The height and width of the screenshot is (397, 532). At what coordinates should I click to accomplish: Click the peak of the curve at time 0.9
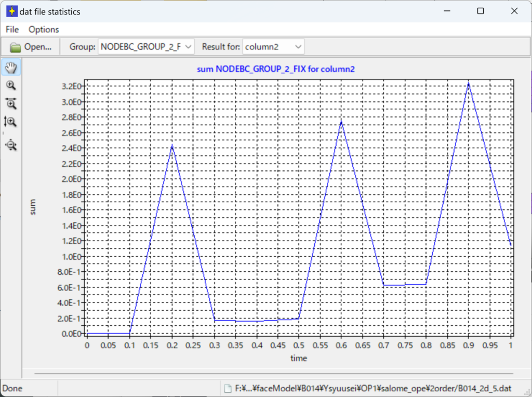click(469, 83)
